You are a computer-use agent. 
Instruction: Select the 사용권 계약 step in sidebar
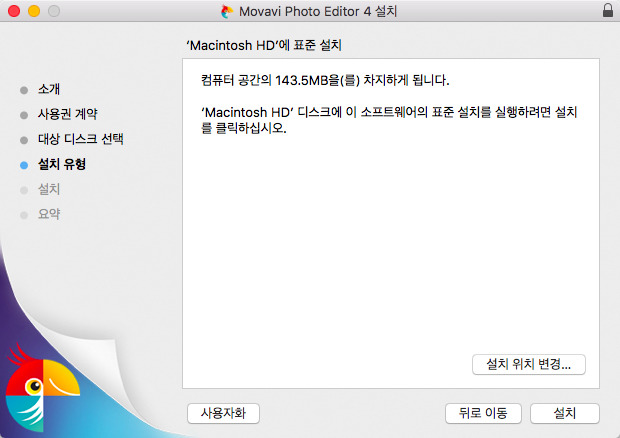(x=68, y=114)
